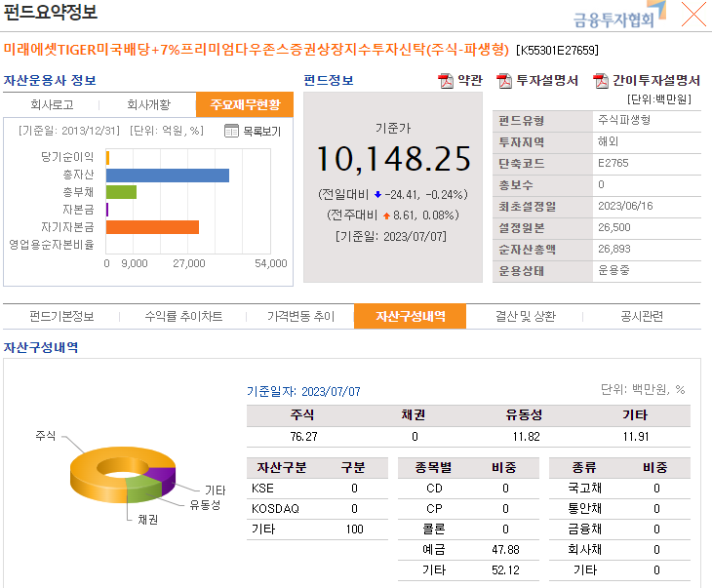Screen dimensions: 712x588
Task: Click the 전주대비 change 8.61 line
Action: coord(393,216)
